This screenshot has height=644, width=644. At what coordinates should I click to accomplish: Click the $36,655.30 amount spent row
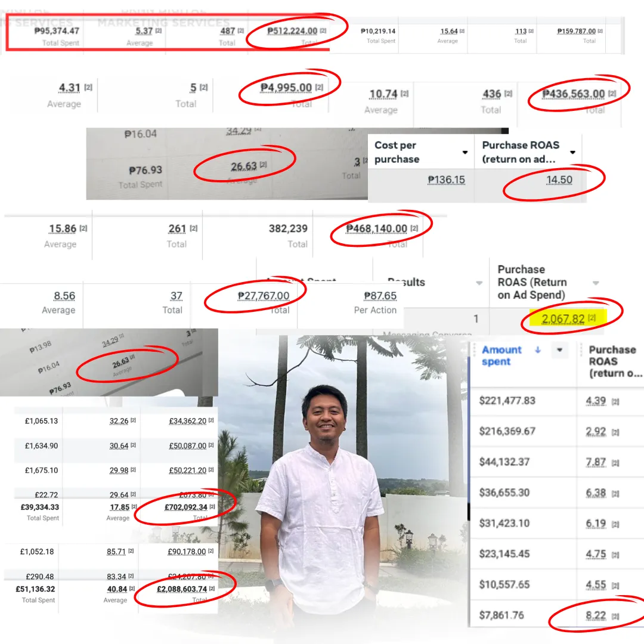504,493
